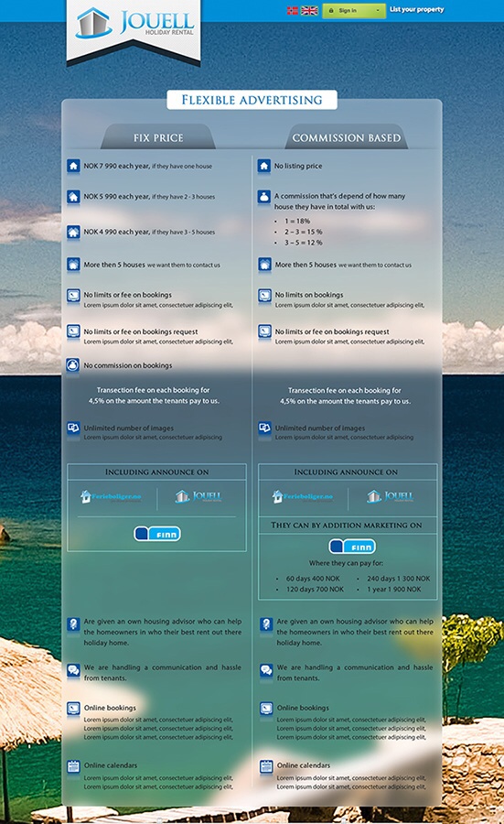Click communication chat icon in Fix Price column
Image resolution: width=504 pixels, height=824 pixels.
pos(73,670)
